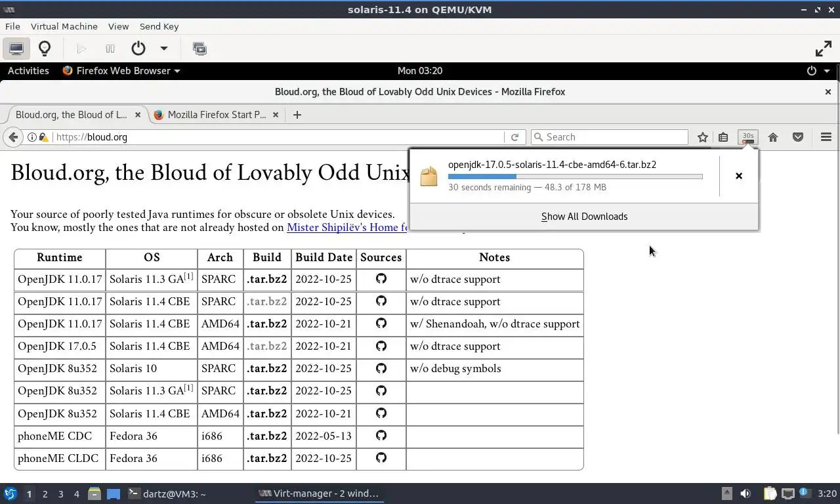Viewport: 840px width, 504px height.
Task: Click Show All Downloads
Action: [584, 217]
